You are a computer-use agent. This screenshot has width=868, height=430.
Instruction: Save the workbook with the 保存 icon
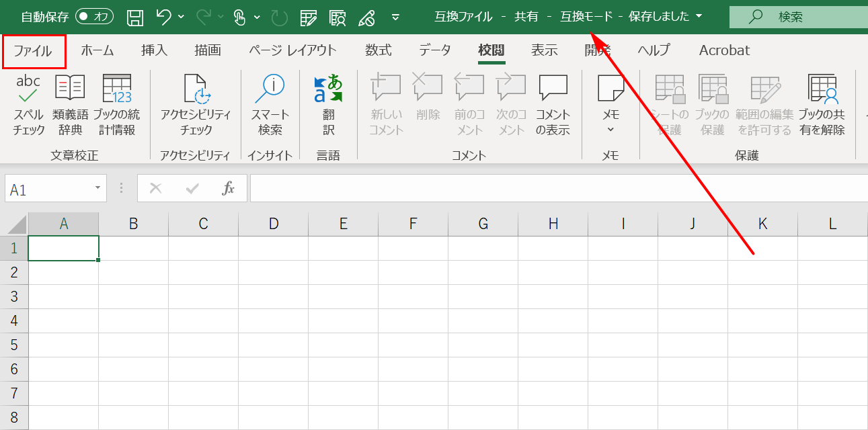tap(134, 17)
